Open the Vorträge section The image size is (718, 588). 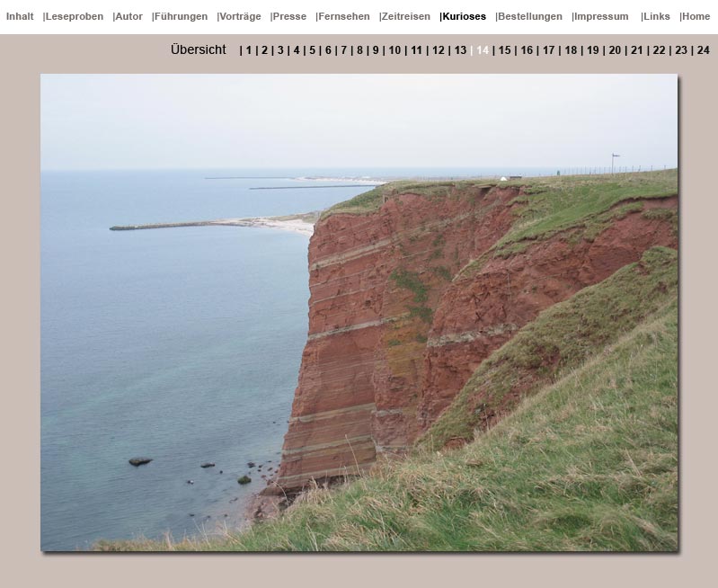tap(240, 16)
